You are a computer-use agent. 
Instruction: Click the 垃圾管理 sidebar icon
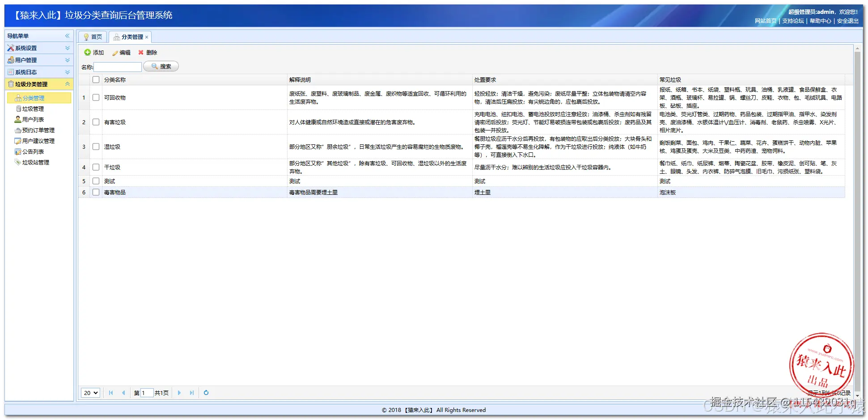pyautogui.click(x=18, y=109)
